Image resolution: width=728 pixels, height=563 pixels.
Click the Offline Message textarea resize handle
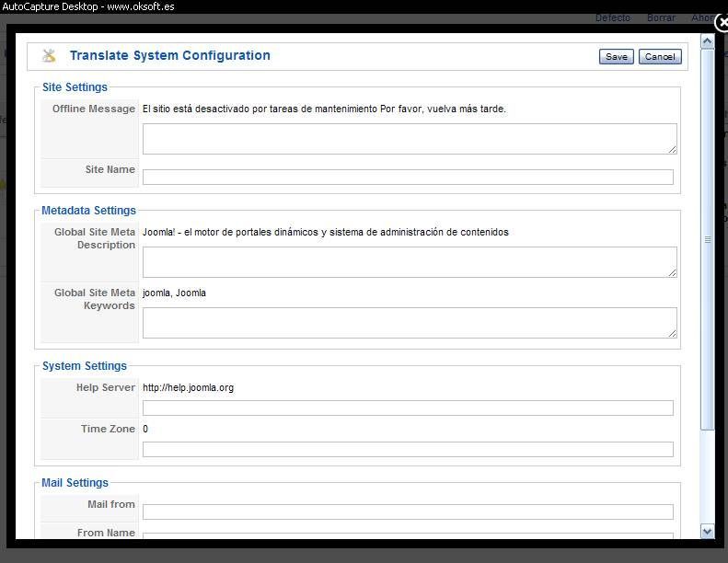(x=672, y=149)
